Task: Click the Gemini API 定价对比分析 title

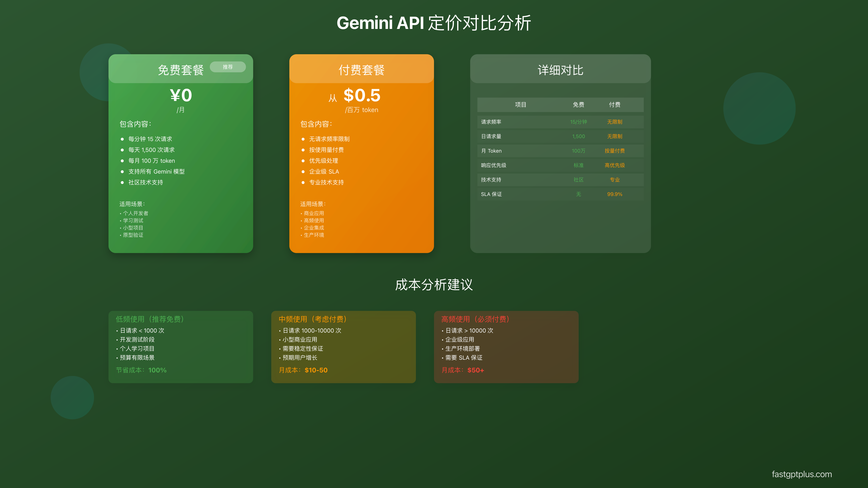Action: (x=434, y=23)
